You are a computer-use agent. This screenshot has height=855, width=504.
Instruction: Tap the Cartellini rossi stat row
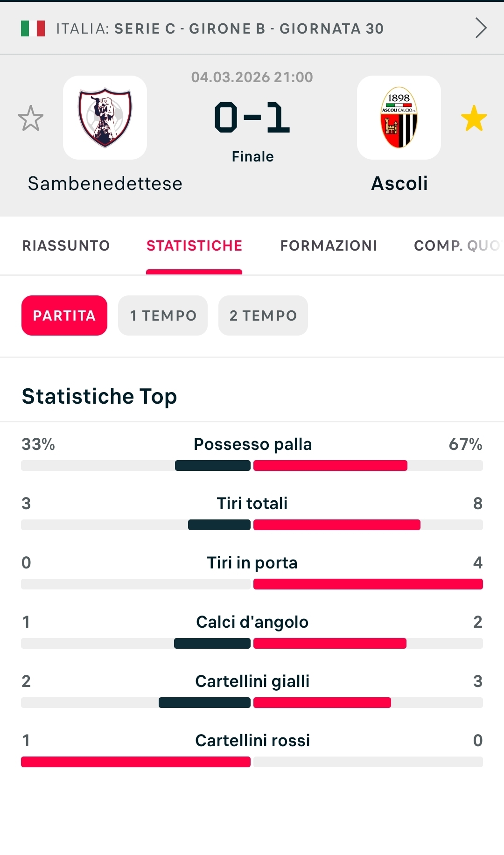pos(252,750)
